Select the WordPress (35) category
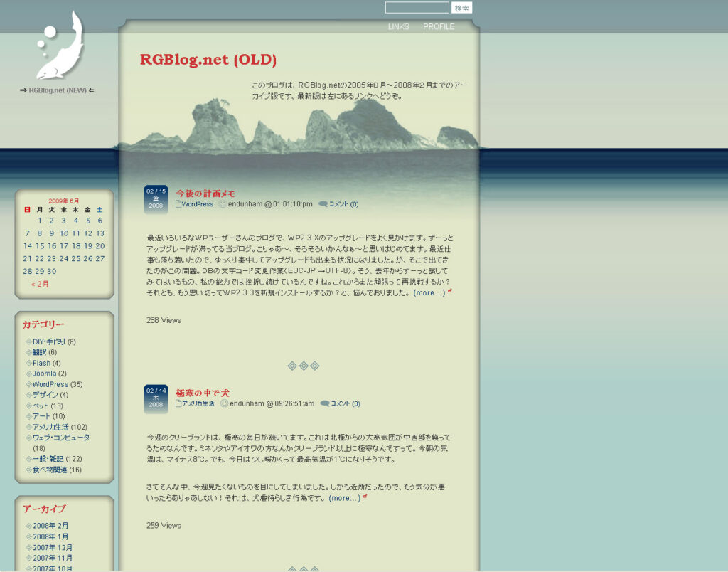728x572 pixels. 50,384
